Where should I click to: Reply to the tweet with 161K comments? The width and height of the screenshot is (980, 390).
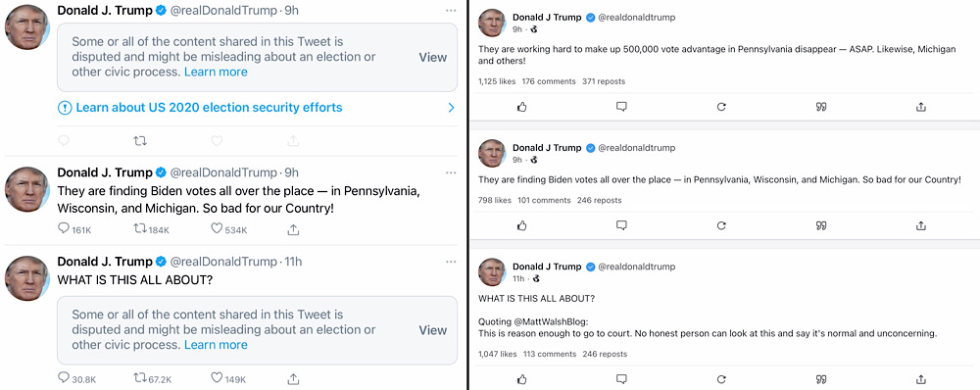63,229
